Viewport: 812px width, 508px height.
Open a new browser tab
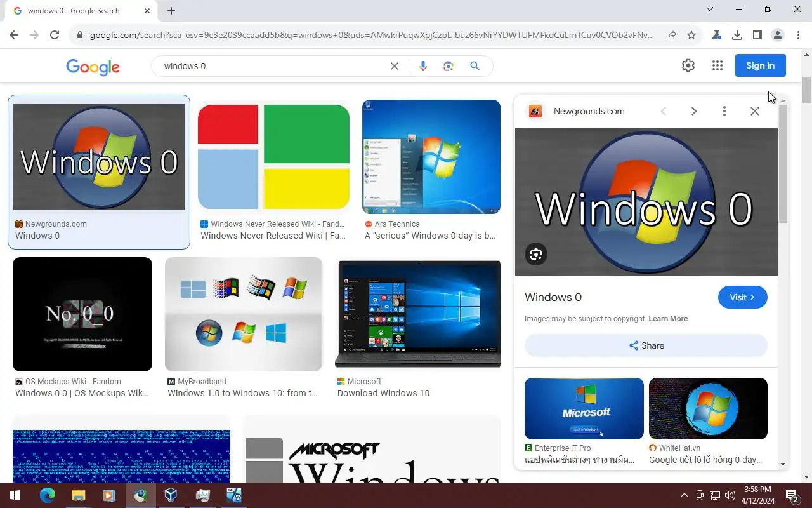click(171, 11)
